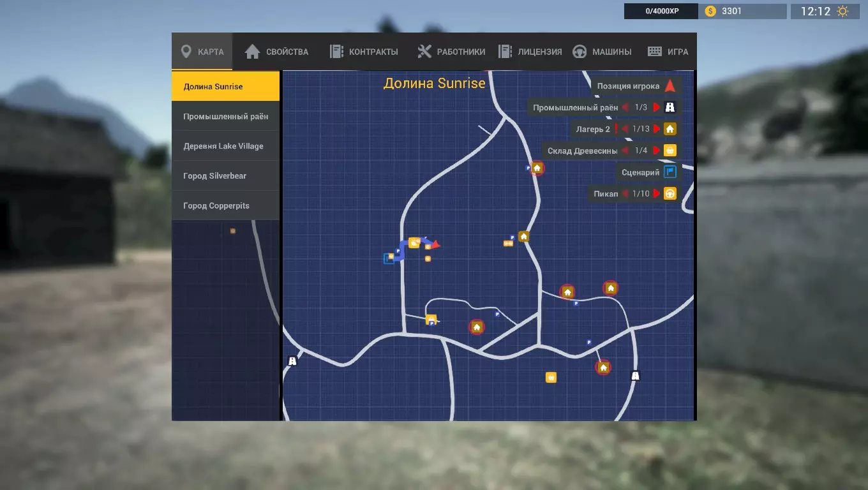868x490 pixels.
Task: Click the rightmost ringed house marker on the map
Action: (x=610, y=288)
